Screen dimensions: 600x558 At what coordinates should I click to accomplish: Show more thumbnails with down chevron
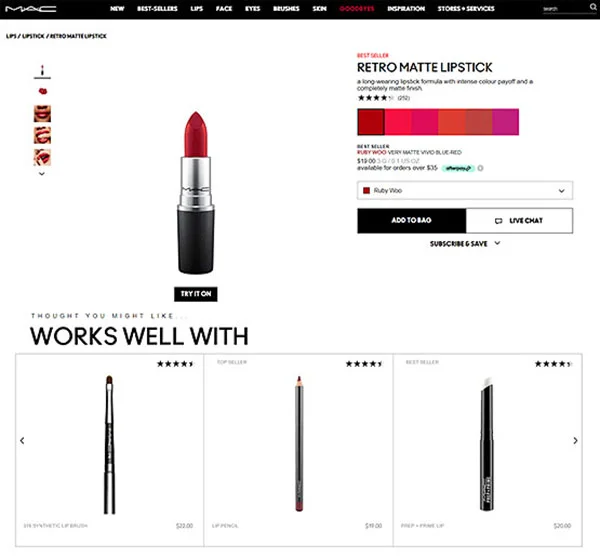(42, 174)
